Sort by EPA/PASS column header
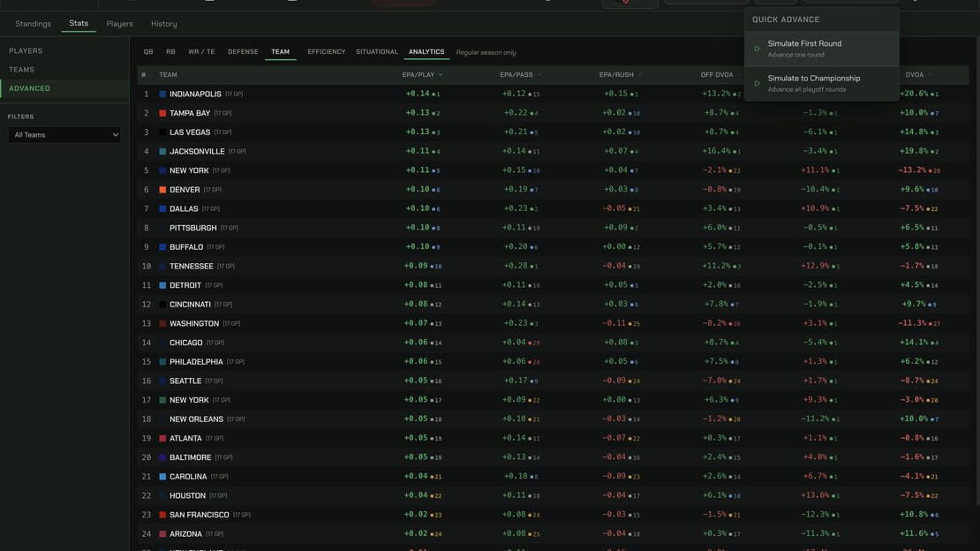The height and width of the screenshot is (551, 980). (x=520, y=75)
